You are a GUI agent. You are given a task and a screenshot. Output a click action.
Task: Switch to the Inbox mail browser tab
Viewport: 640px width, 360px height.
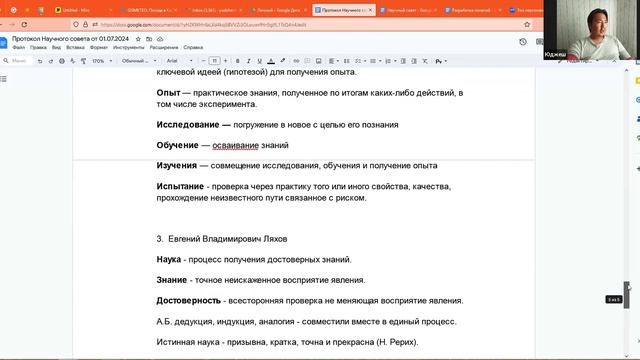point(213,10)
